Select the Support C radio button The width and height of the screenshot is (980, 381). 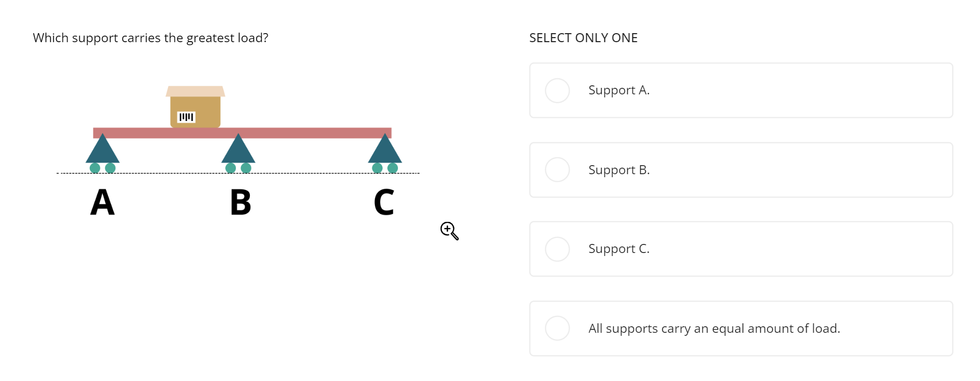557,248
